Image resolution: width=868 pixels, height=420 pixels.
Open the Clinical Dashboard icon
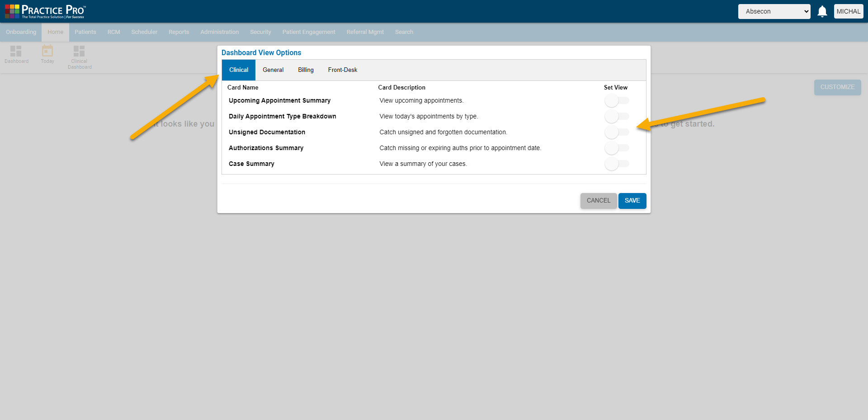click(79, 54)
